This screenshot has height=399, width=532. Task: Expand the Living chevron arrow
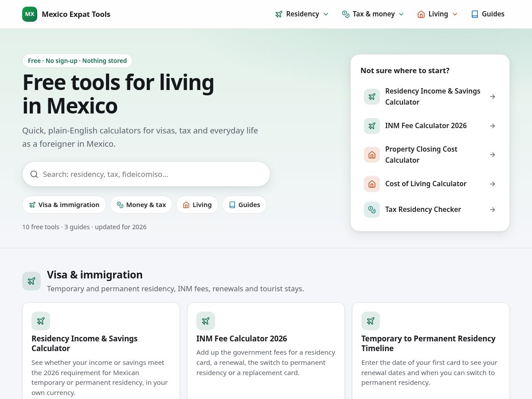455,14
